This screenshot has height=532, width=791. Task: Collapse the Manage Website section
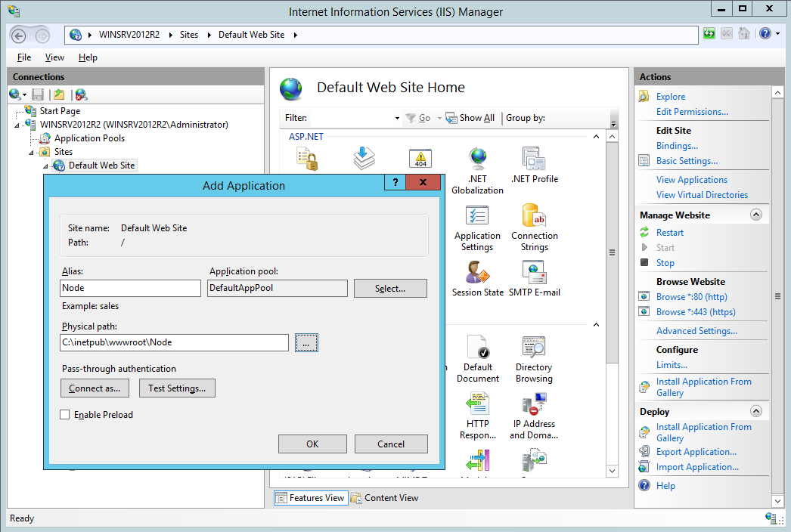coord(755,215)
